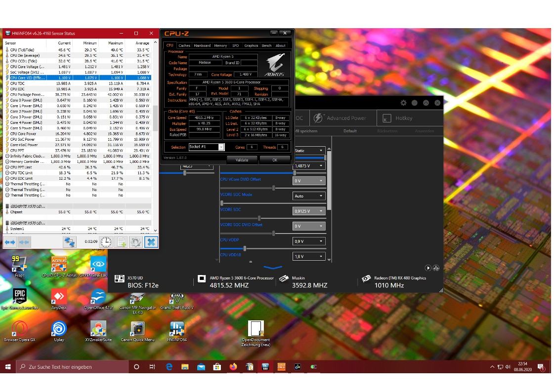The image size is (555, 392).
Task: Open Epic Games Launcher desktop icon
Action: click(x=19, y=299)
